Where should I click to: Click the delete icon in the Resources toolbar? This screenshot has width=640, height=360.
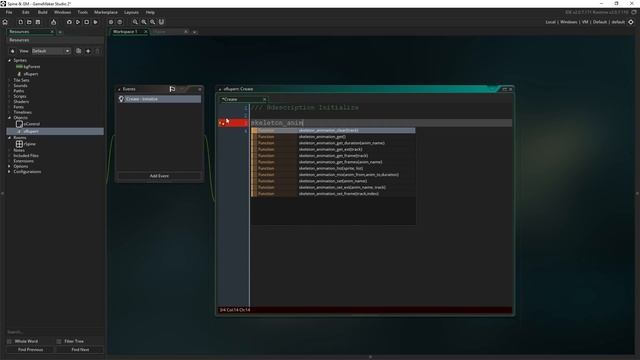[x=97, y=51]
